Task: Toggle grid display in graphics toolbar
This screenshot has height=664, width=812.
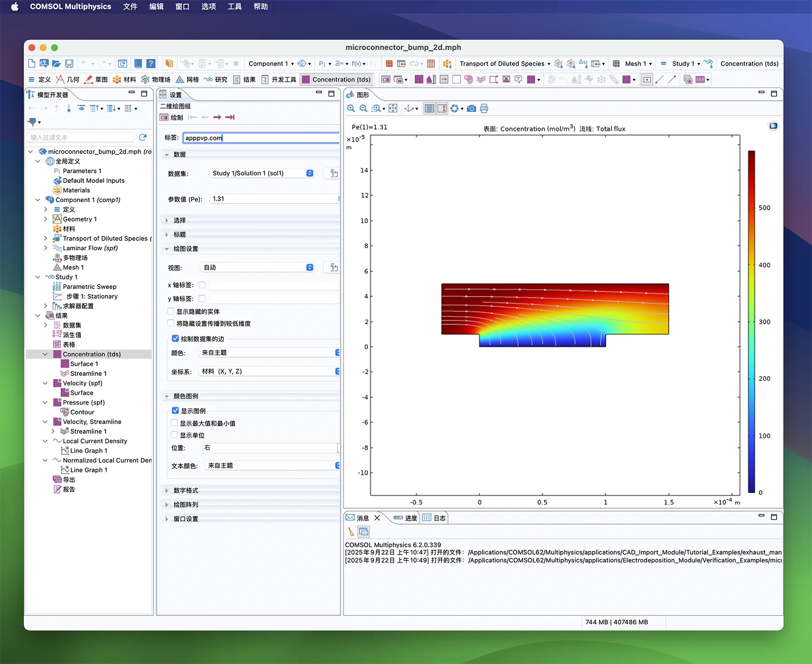Action: [x=429, y=108]
